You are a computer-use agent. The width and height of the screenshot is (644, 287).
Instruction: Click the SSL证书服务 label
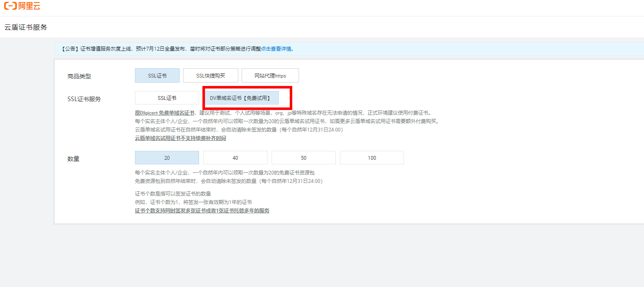point(84,99)
